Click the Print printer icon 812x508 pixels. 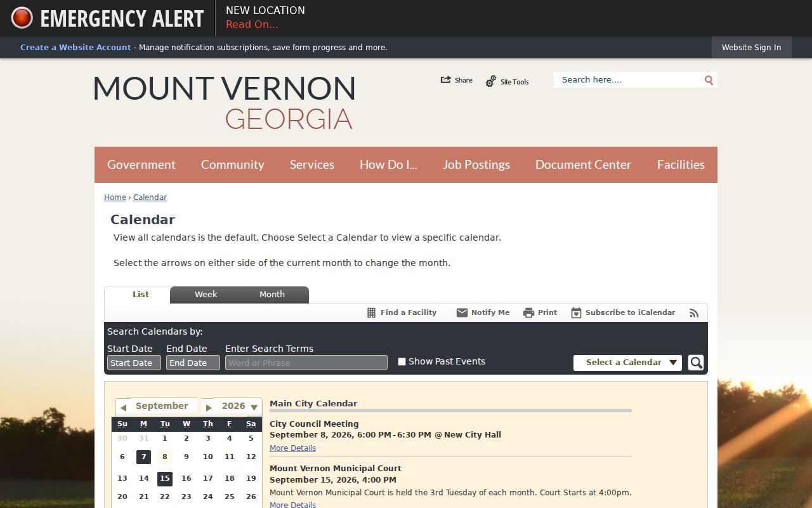point(528,312)
